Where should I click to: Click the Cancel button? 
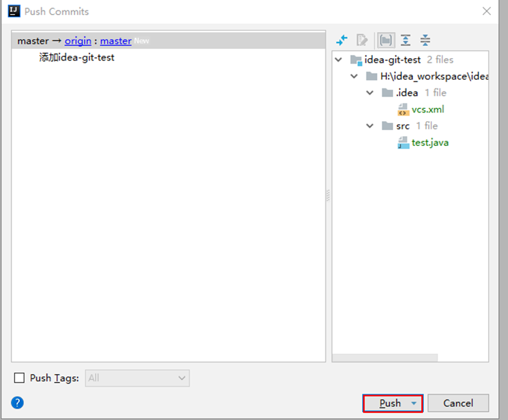coord(458,403)
